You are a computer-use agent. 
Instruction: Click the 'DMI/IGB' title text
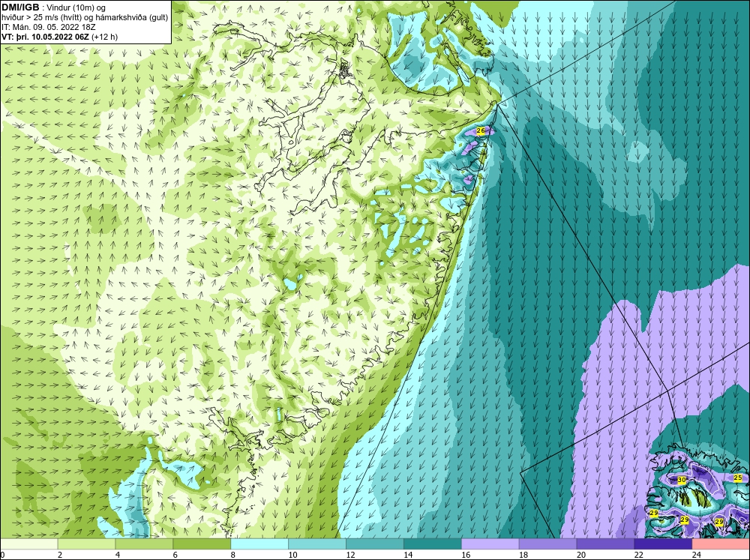point(20,7)
